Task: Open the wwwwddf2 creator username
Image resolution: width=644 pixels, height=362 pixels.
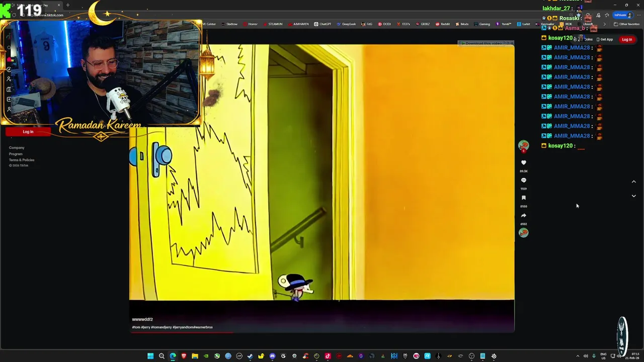Action: [x=142, y=319]
